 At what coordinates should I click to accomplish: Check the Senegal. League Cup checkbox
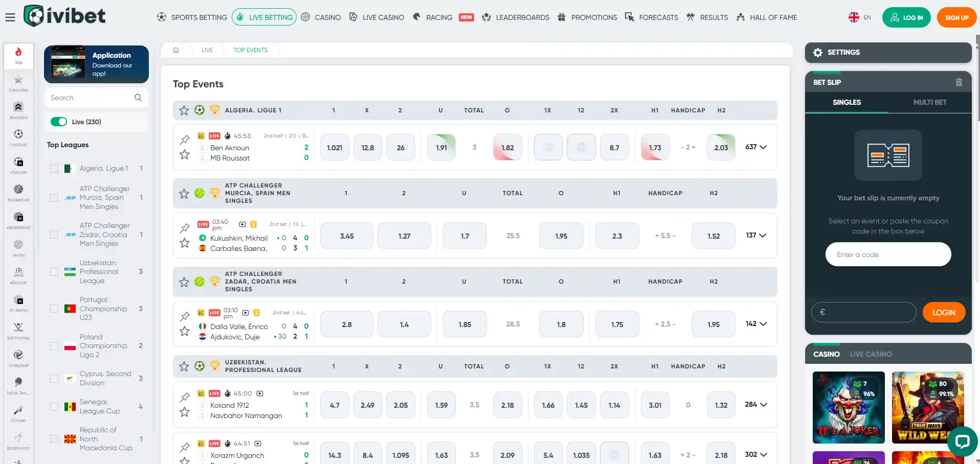54,407
